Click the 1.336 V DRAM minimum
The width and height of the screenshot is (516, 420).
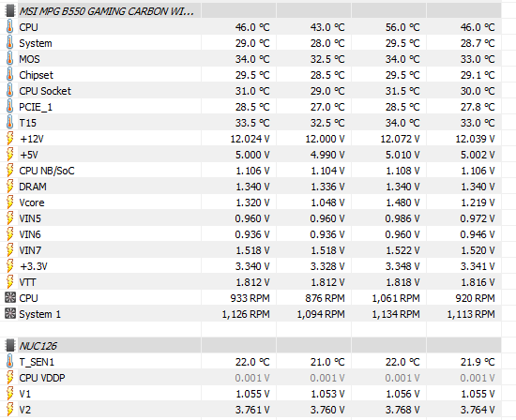pos(327,187)
